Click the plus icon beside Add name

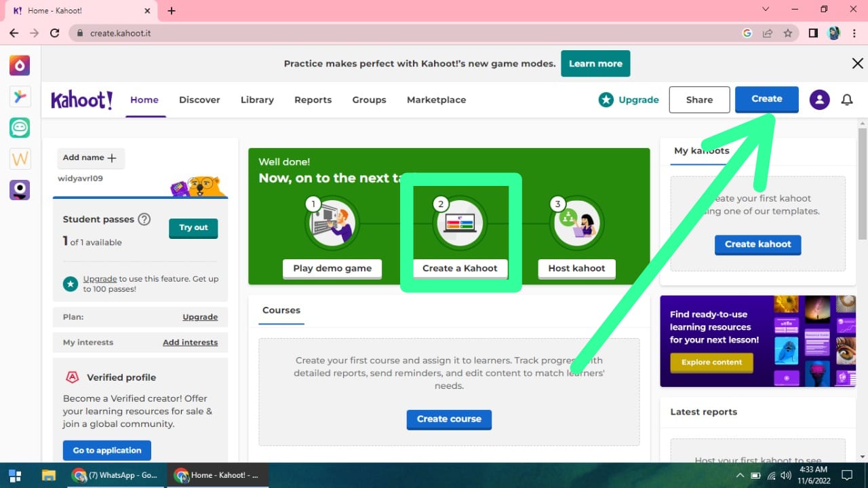point(112,158)
